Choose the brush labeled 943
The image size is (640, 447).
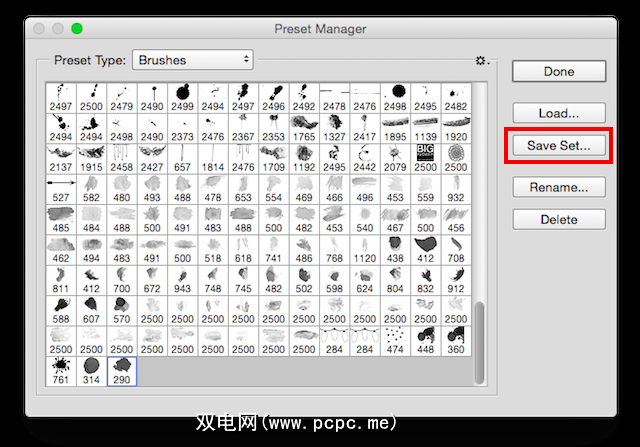pyautogui.click(x=182, y=280)
